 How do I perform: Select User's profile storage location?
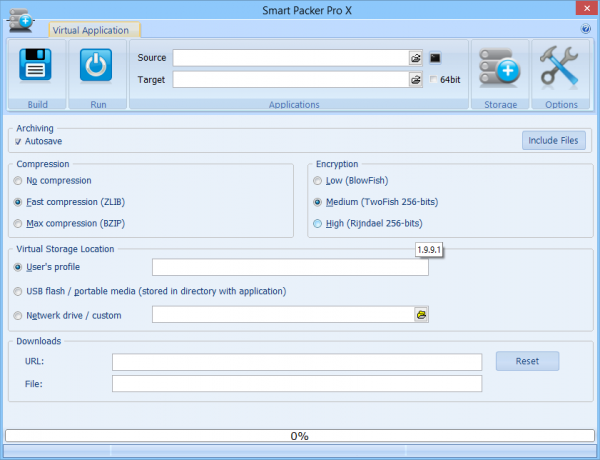coord(18,267)
